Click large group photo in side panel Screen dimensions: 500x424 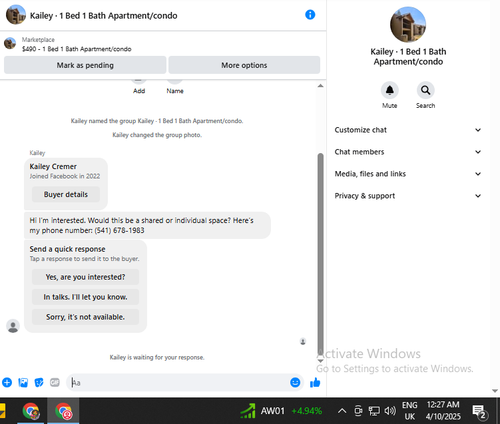(x=408, y=25)
